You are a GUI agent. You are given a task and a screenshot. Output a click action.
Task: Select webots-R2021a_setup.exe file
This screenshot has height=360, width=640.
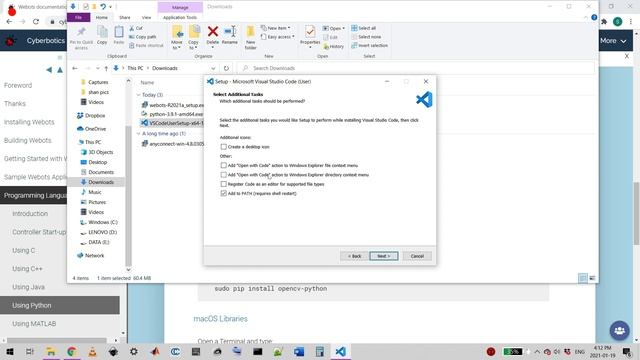[x=172, y=105]
